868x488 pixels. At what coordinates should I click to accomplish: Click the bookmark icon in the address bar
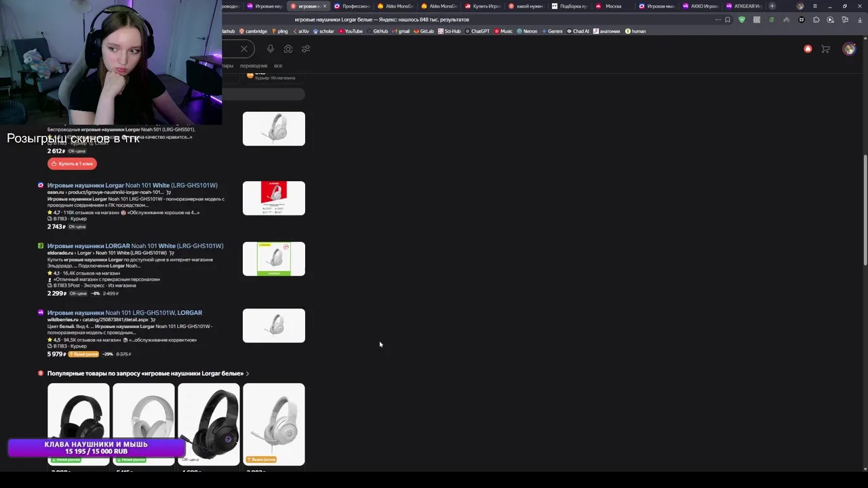[x=728, y=20]
